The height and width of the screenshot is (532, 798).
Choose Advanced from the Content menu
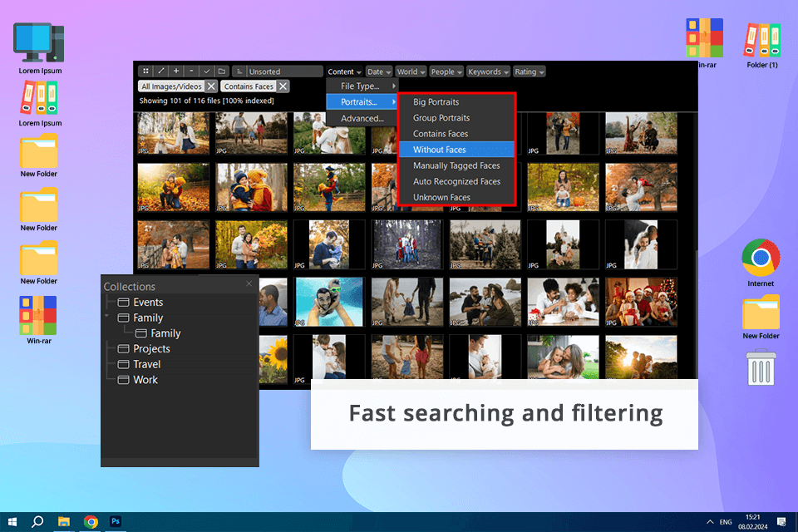[362, 118]
